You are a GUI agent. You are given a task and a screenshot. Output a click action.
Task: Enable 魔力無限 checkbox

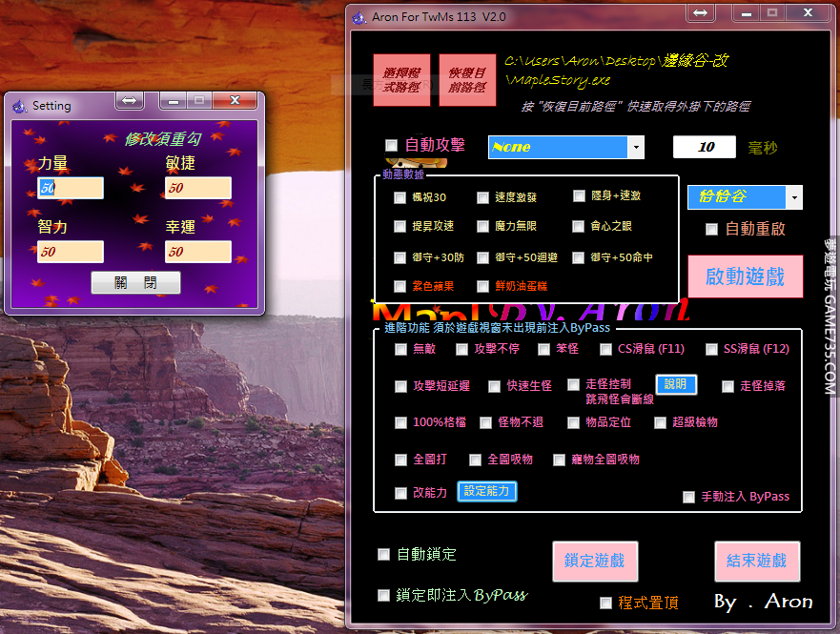[482, 227]
